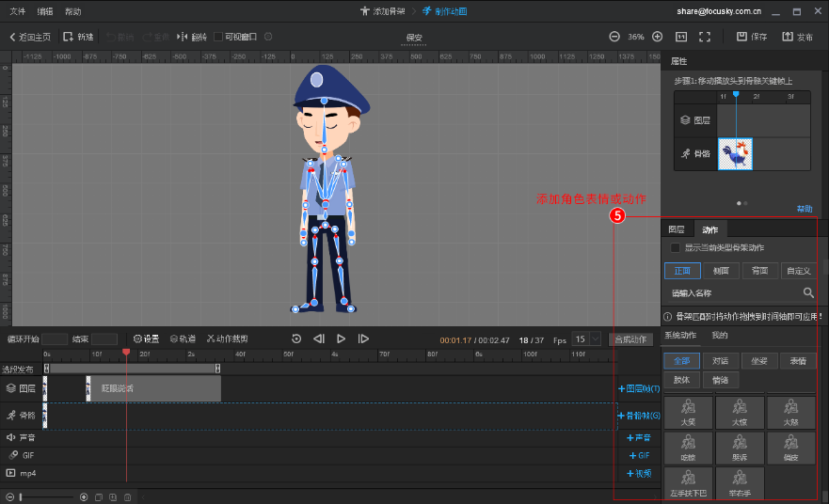The height and width of the screenshot is (504, 829).
Task: Click the 合成动作 button
Action: point(630,339)
